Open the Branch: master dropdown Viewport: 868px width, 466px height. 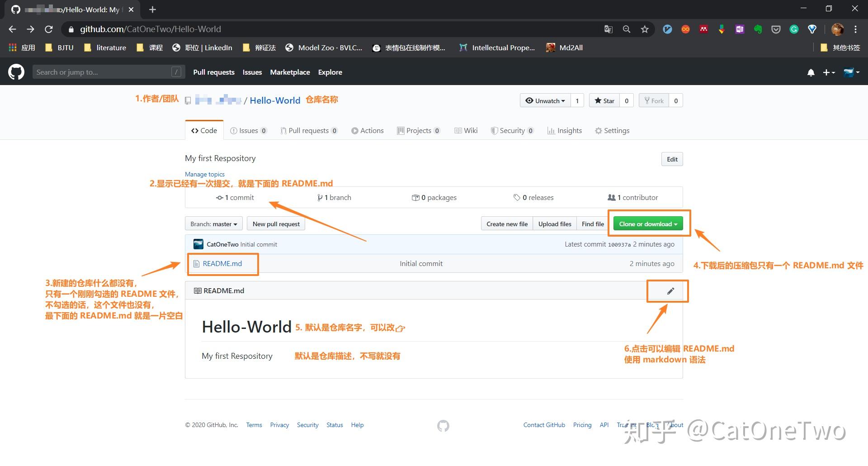[213, 223]
